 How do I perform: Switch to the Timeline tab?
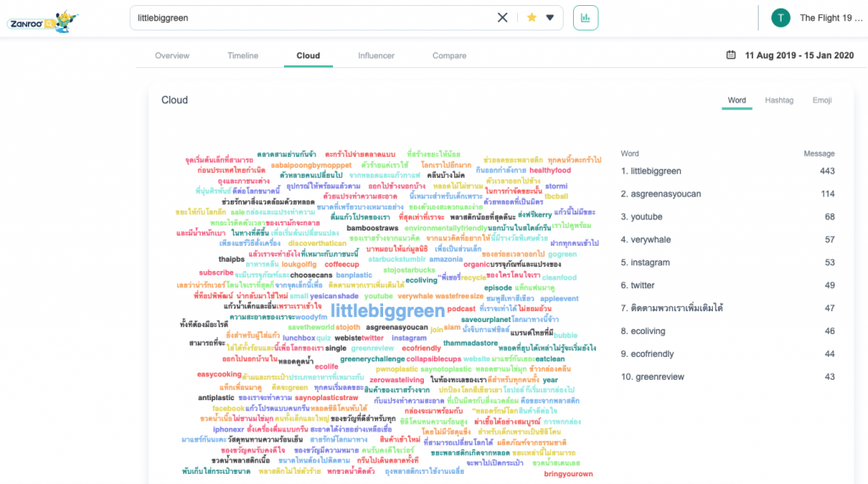pos(242,56)
